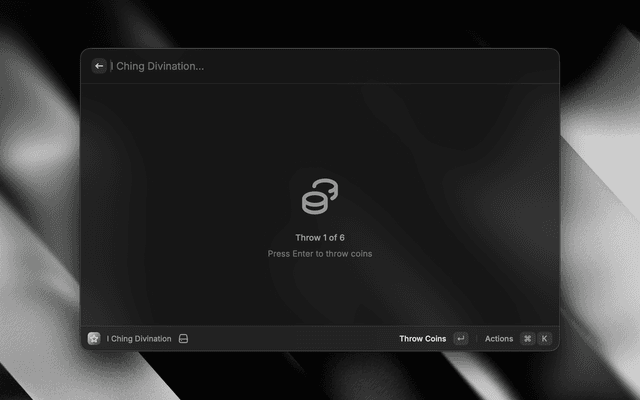
Task: Click the desktop wallpaper below the window
Action: click(320, 378)
